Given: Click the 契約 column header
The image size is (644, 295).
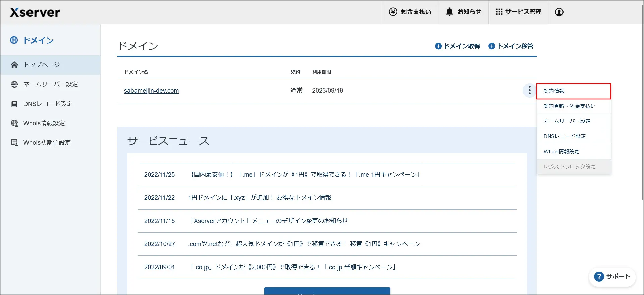Looking at the screenshot, I should tap(295, 72).
